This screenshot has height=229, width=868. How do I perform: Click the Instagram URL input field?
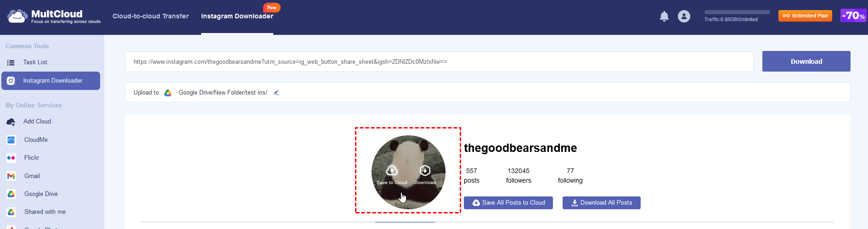point(440,61)
